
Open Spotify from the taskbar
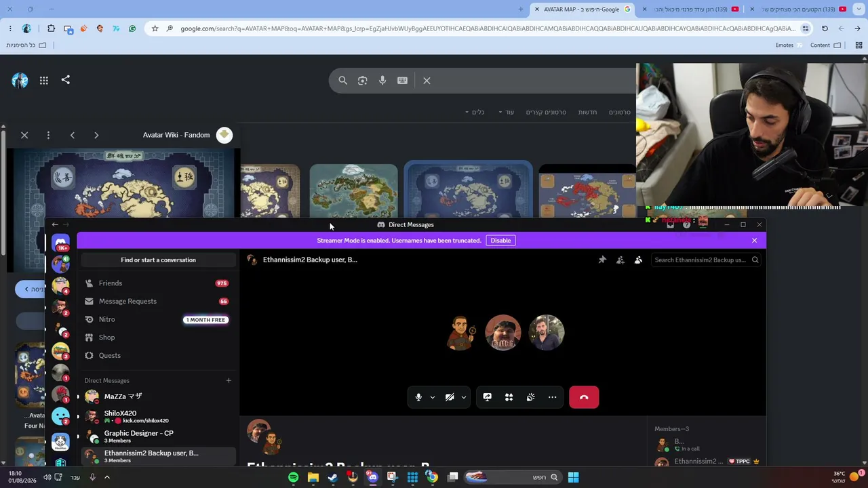point(293,477)
